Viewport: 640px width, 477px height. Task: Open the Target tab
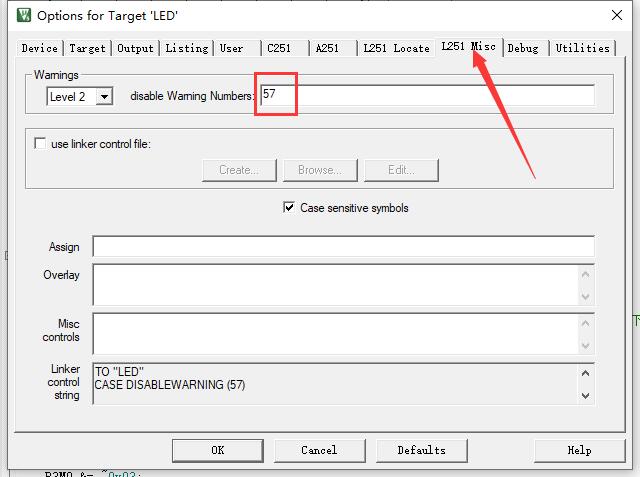[x=87, y=48]
